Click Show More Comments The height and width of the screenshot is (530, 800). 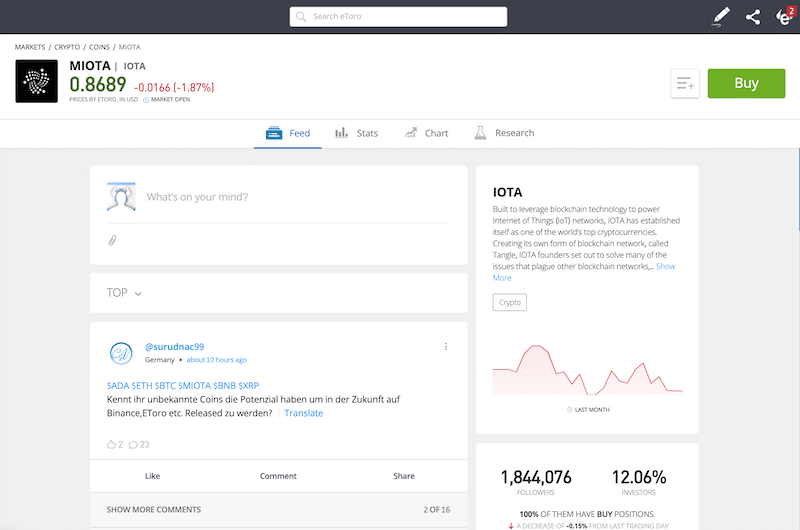point(154,510)
